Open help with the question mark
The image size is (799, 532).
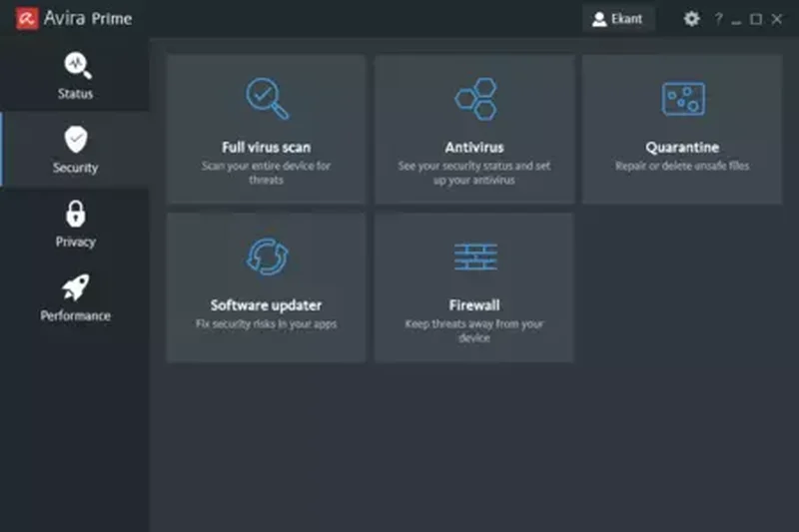(718, 19)
